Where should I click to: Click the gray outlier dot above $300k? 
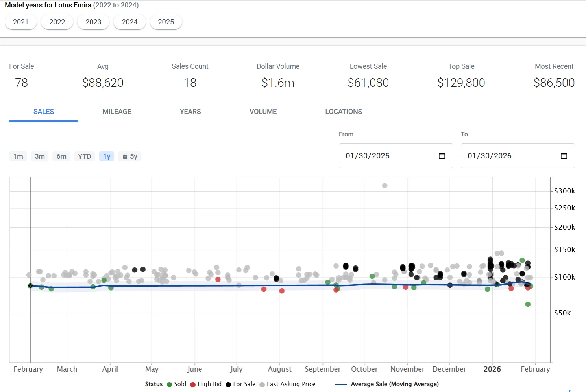coord(385,186)
